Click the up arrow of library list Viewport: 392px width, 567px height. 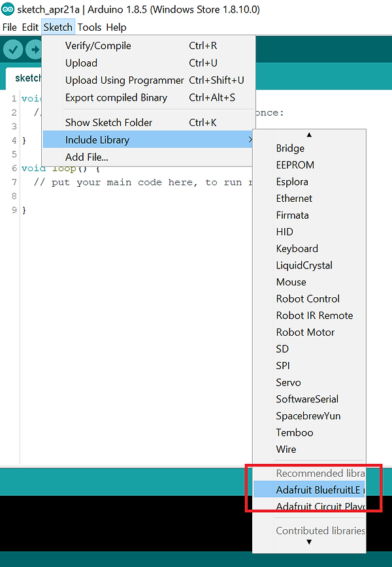(x=309, y=135)
